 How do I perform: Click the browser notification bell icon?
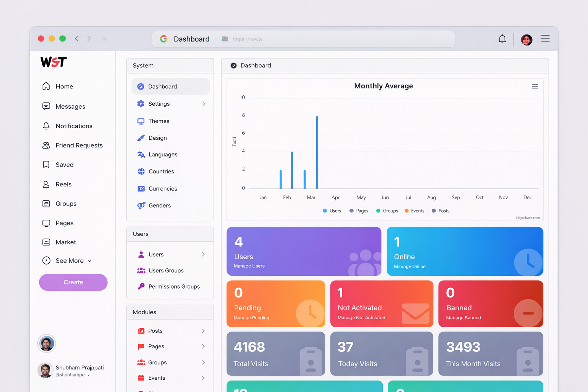click(502, 39)
